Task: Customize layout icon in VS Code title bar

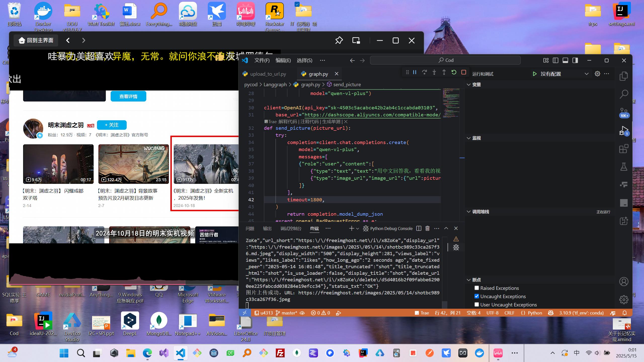Action: tap(546, 60)
